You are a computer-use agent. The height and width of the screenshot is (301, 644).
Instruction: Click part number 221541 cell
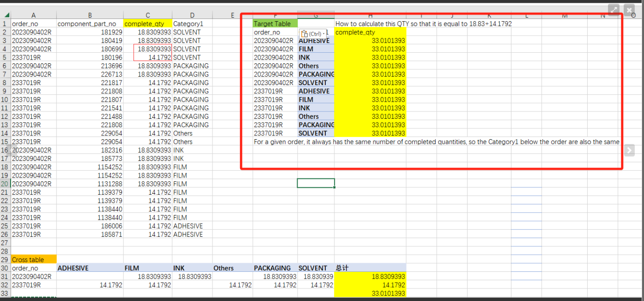coord(90,108)
